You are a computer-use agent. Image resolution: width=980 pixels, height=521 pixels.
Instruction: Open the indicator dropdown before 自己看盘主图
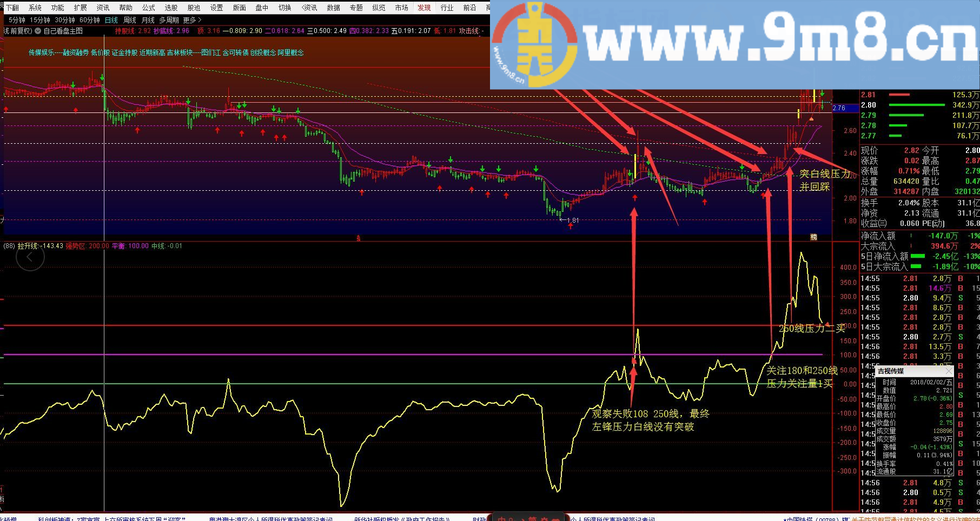pyautogui.click(x=39, y=31)
